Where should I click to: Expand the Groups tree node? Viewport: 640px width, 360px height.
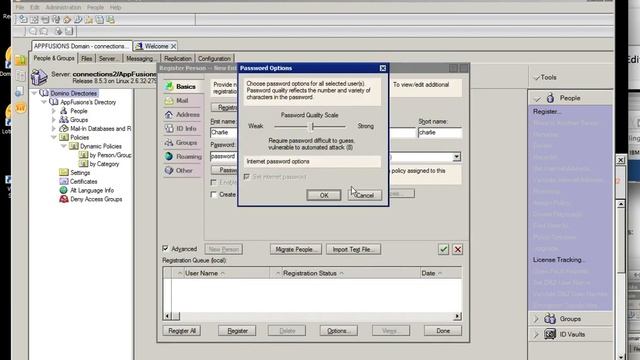click(x=53, y=120)
